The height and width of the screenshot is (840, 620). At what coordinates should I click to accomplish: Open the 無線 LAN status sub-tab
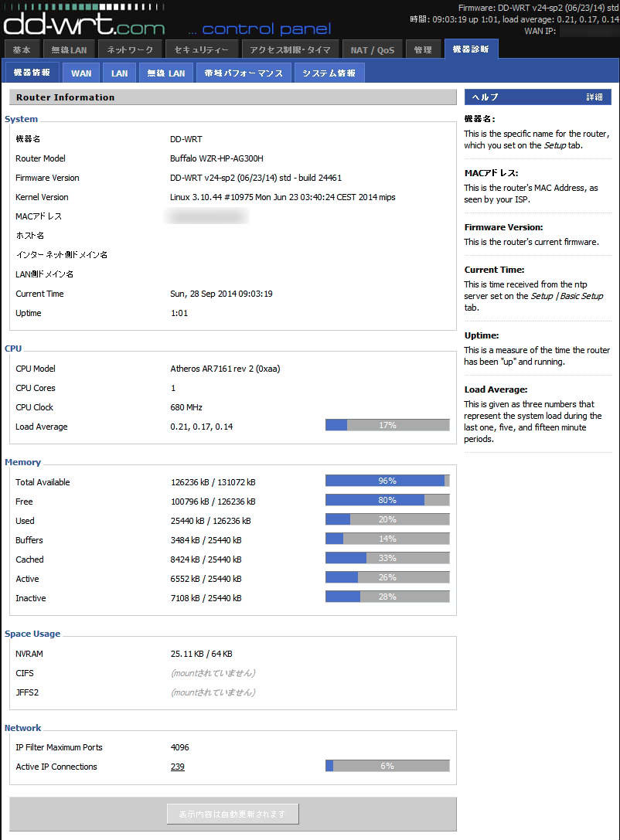[166, 73]
